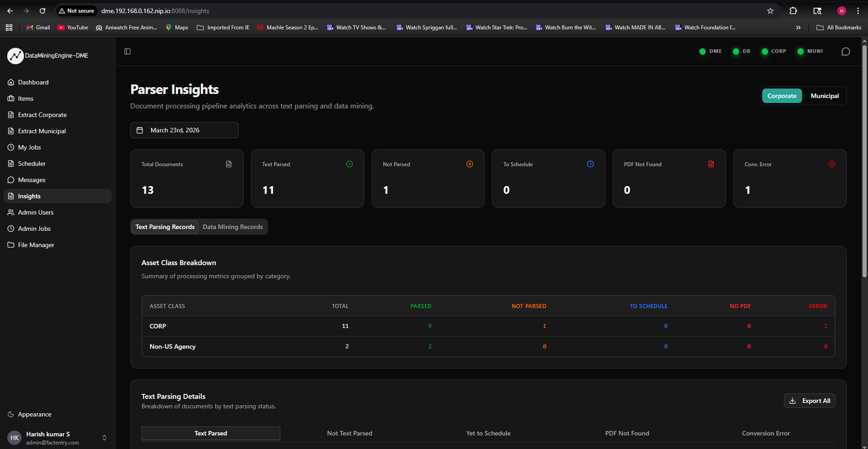Open Scheduler in the sidebar
The image size is (868, 449).
(x=32, y=164)
